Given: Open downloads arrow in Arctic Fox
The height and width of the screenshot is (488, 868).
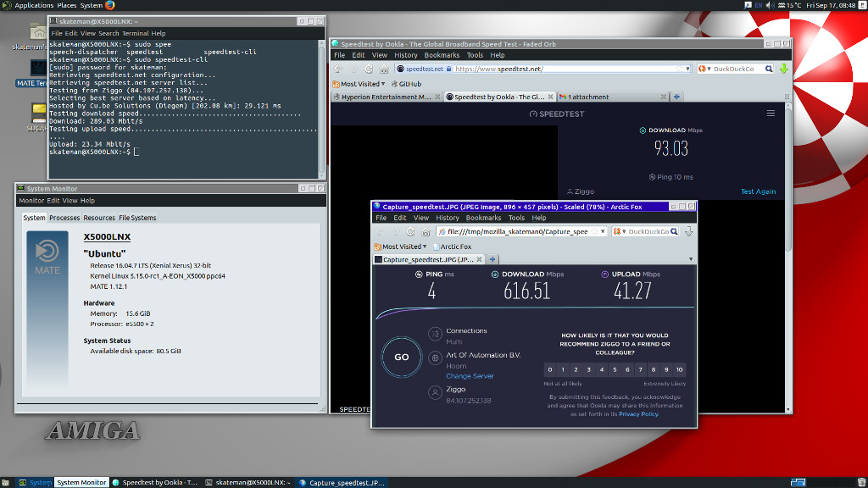Looking at the screenshot, I should pos(688,231).
